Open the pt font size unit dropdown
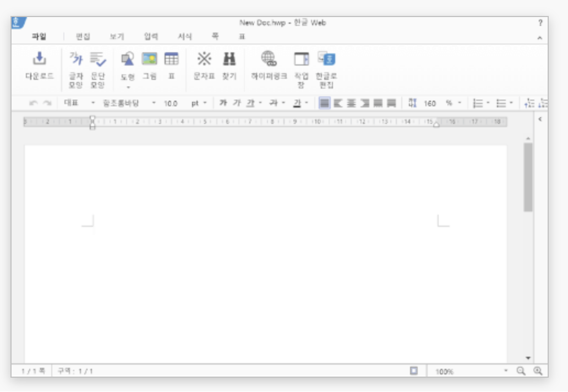The height and width of the screenshot is (392, 568). [x=199, y=104]
